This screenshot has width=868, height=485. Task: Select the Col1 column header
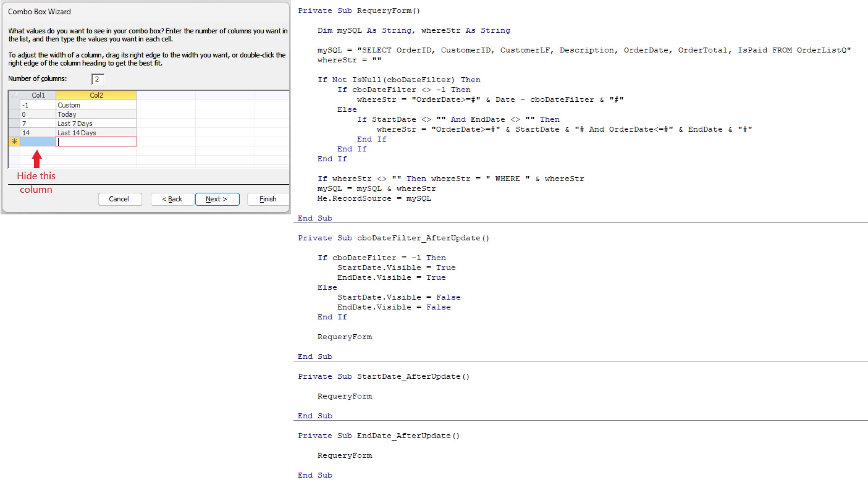pos(38,95)
